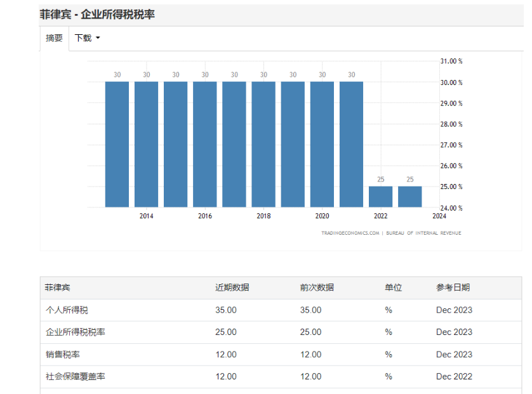Screen dimensions: 532x394
Task: Click the 35.00 近期数据 value for 个人所得税
Action: pos(226,310)
